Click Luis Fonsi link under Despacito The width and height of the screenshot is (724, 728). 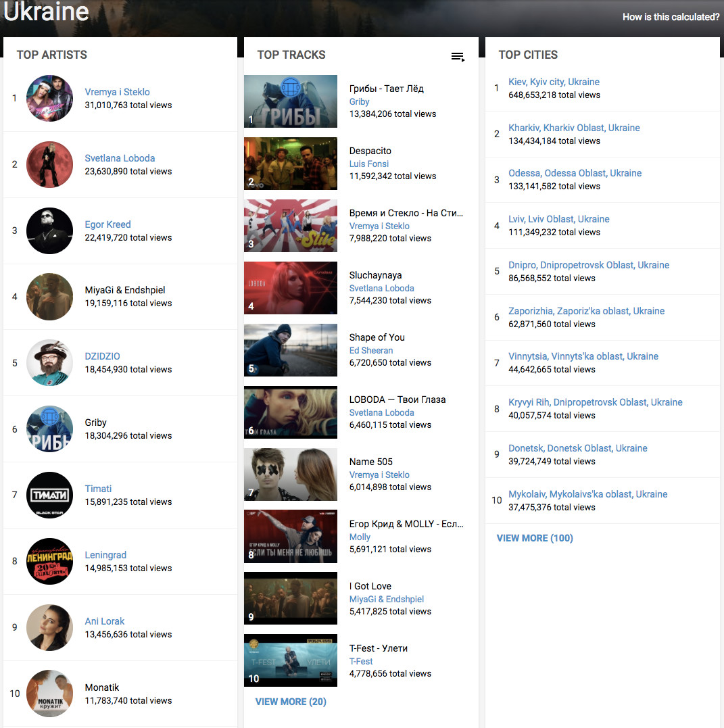point(368,164)
